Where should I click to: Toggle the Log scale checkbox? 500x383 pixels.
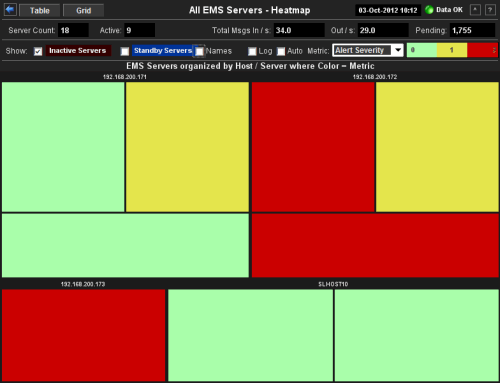pos(252,51)
